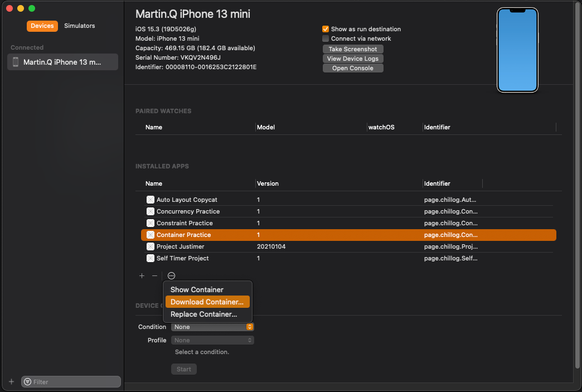
Task: Click the Container Practice app icon
Action: 151,235
